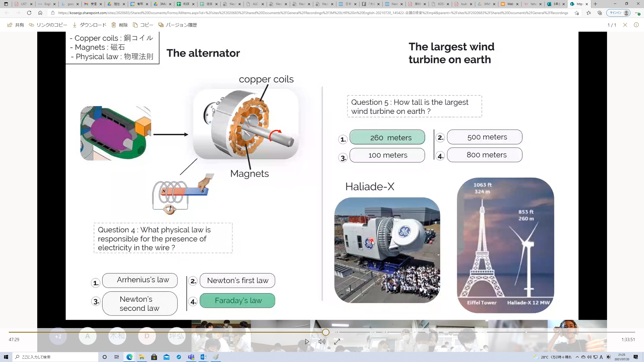644x362 pixels.
Task: Click the 260 meters answer option
Action: pos(387,137)
